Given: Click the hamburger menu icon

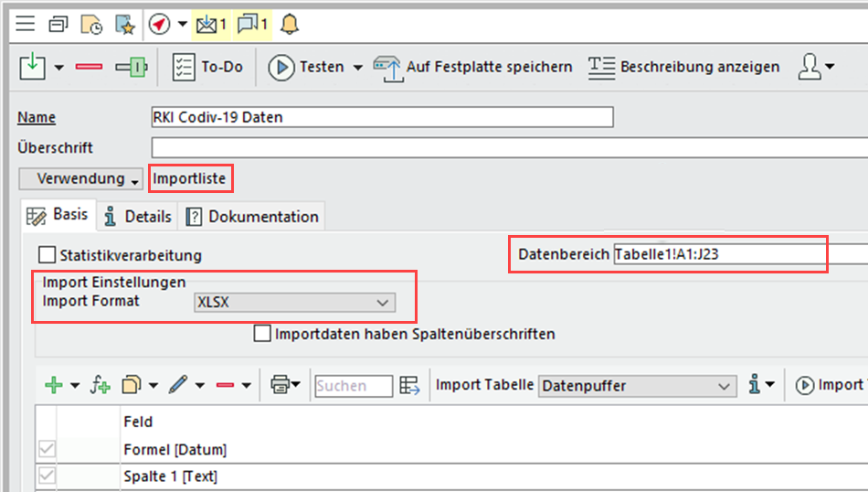Looking at the screenshot, I should click(25, 24).
